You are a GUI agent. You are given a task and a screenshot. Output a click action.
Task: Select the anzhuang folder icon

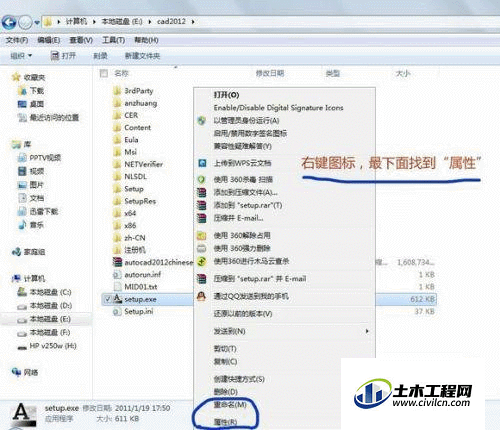pyautogui.click(x=117, y=103)
